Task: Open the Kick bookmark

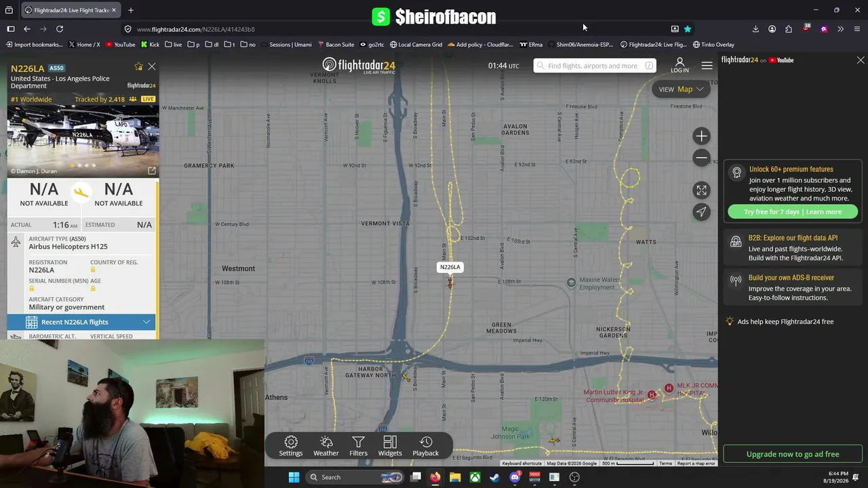Action: [x=150, y=45]
